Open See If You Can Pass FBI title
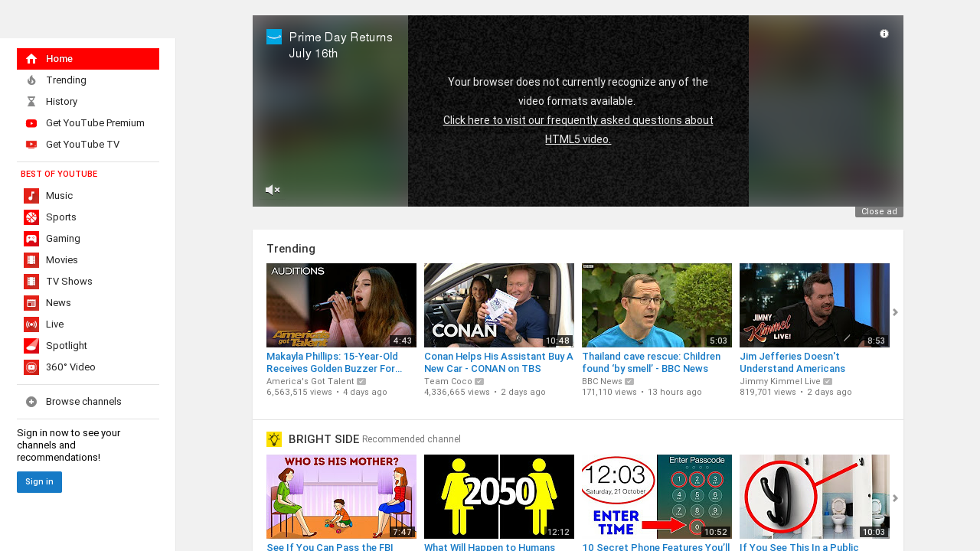The width and height of the screenshot is (980, 551). coord(330,546)
